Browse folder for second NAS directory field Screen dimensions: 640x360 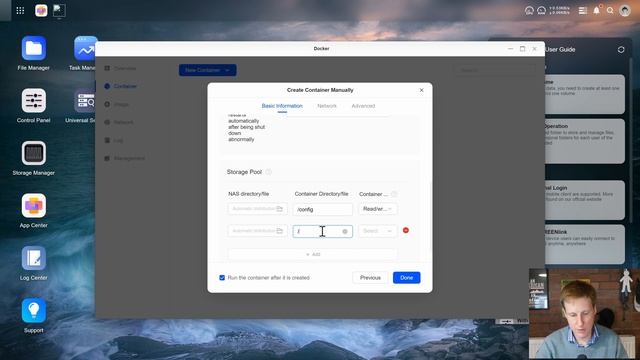280,231
